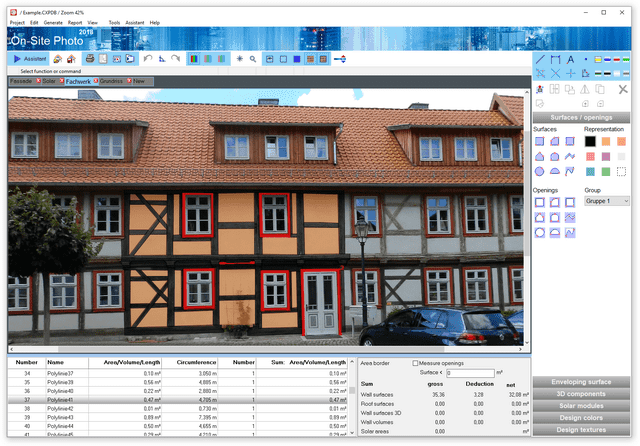Viewport: 640px width, 446px height.
Task: Expand the Solar modules panel
Action: pyautogui.click(x=585, y=405)
